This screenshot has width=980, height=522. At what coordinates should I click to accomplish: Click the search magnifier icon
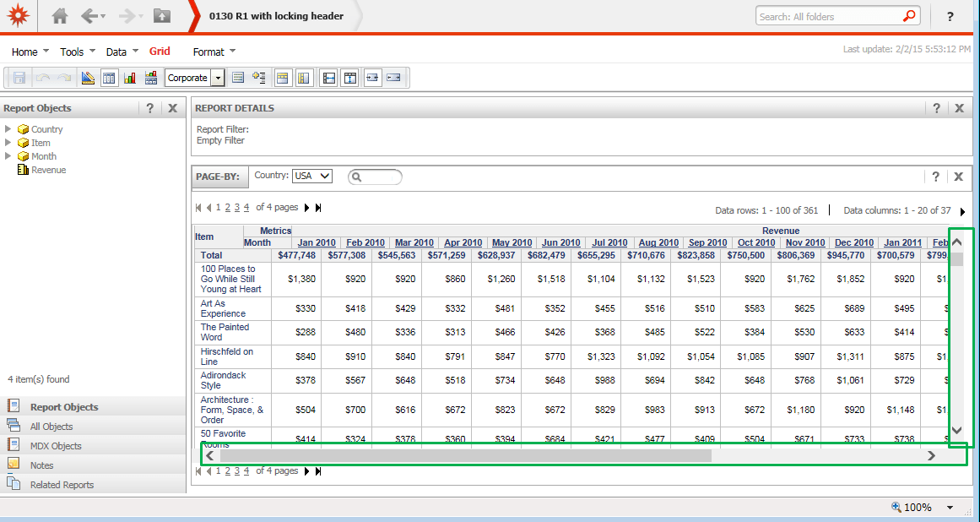909,16
